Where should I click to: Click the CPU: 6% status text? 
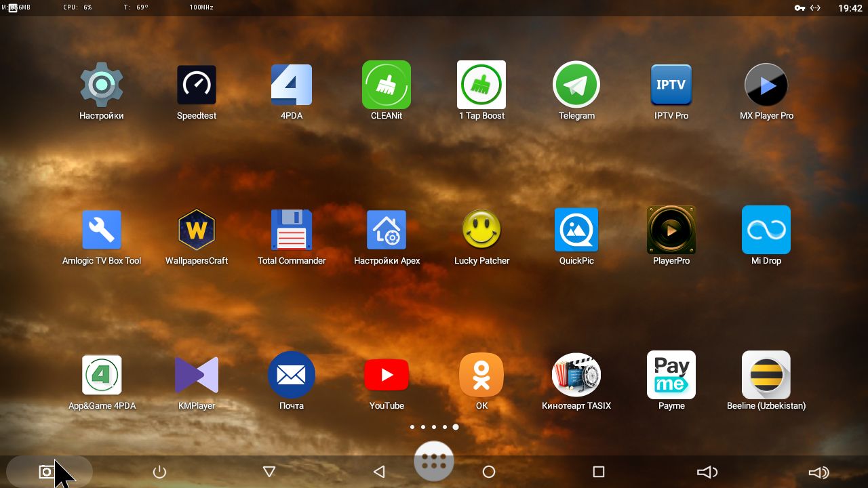tap(77, 7)
